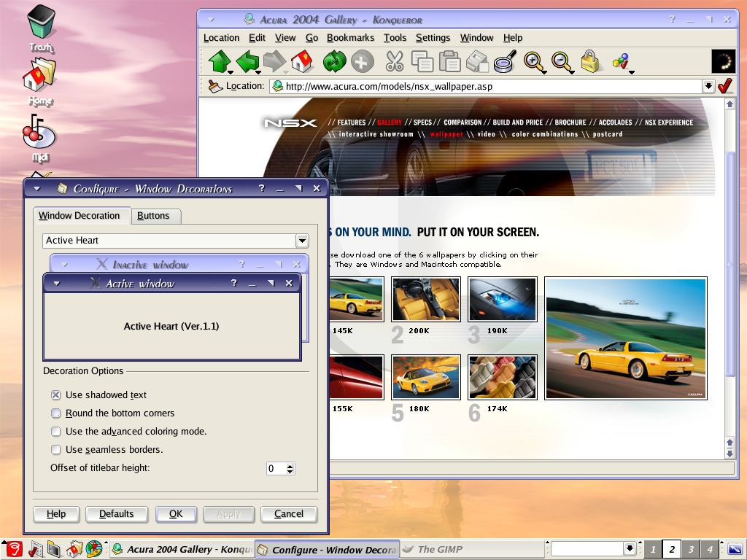Viewport: 747px width, 560px height.
Task: Zoom out with the minus magnifier icon
Action: pos(561,62)
